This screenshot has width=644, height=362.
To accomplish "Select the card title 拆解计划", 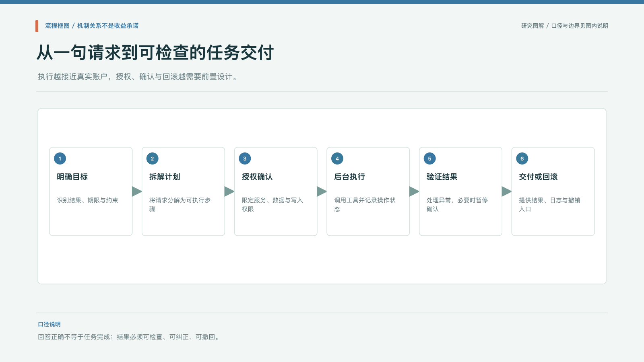I will pyautogui.click(x=165, y=177).
